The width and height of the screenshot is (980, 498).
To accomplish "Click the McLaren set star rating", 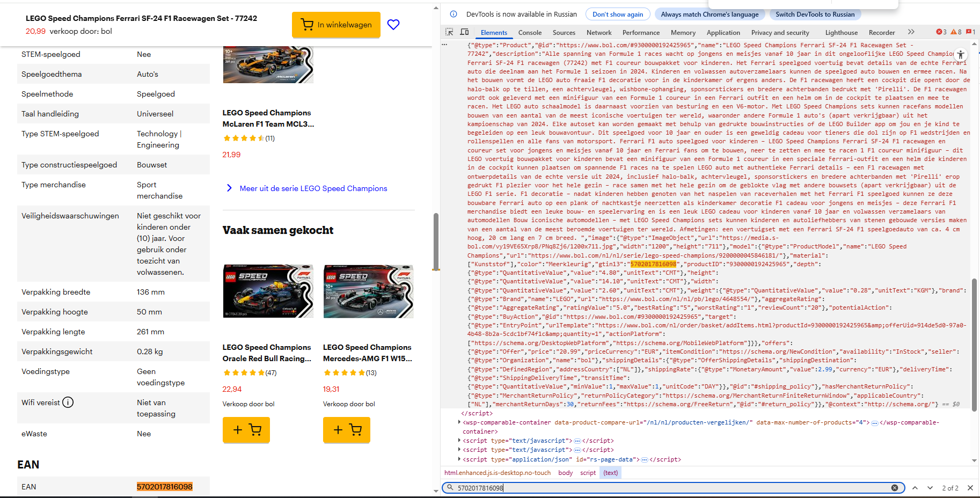I will (x=248, y=138).
